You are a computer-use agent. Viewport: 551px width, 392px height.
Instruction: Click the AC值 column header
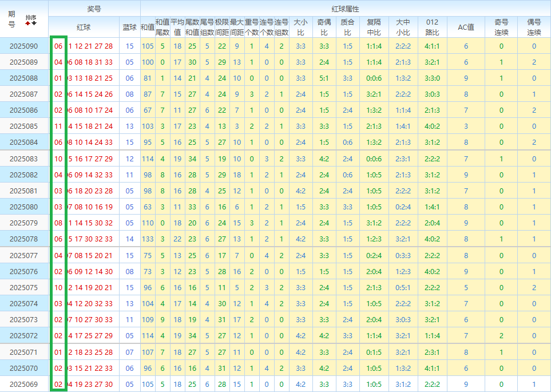pyautogui.click(x=466, y=27)
